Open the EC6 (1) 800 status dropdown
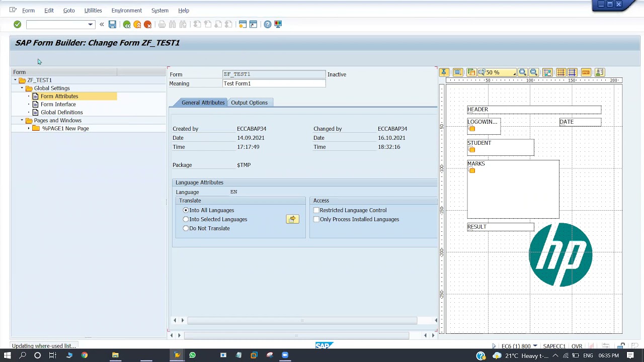 535,346
